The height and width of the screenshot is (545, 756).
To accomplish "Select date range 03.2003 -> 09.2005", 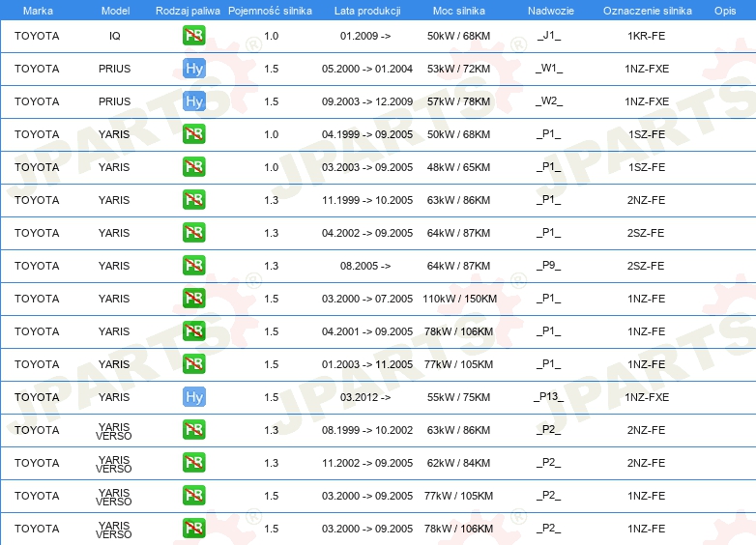I will [367, 167].
